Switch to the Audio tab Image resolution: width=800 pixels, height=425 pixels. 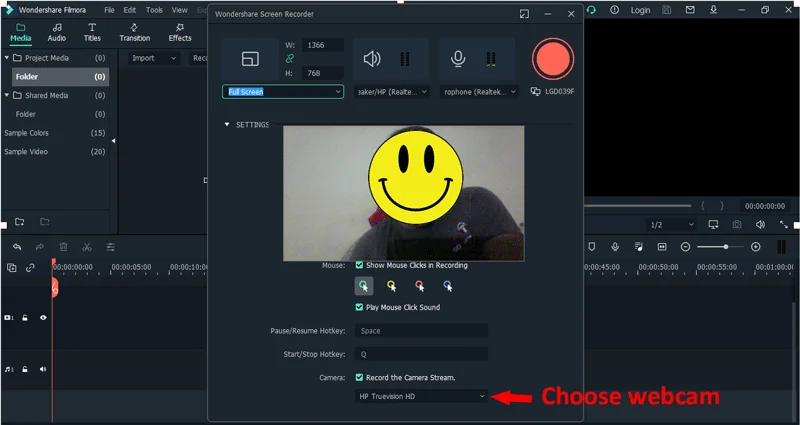click(57, 33)
